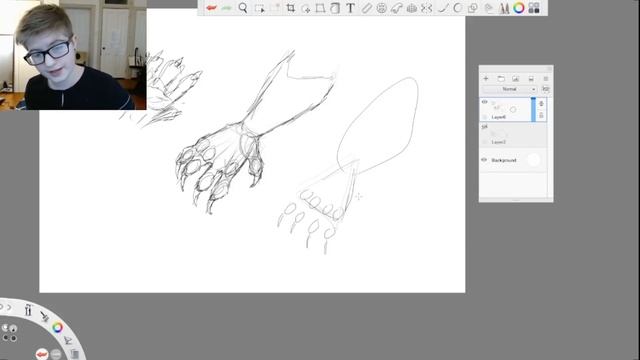Click the merge layers icon in panel header
The image size is (640, 360).
(x=531, y=78)
